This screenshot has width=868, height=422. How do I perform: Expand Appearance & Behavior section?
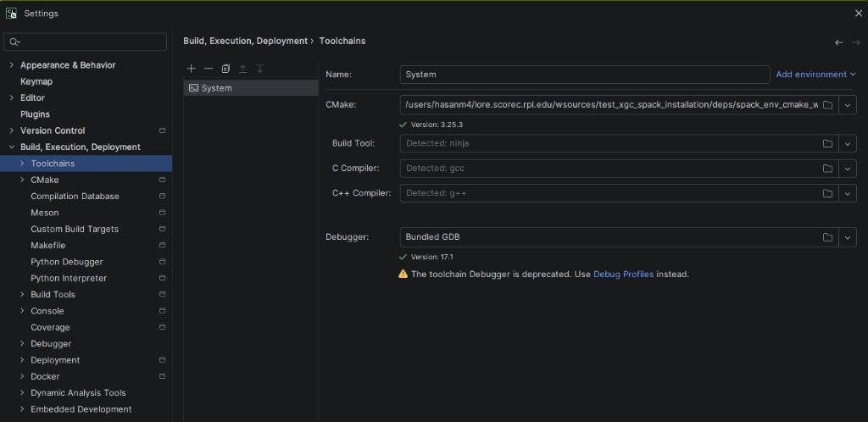pyautogui.click(x=12, y=65)
